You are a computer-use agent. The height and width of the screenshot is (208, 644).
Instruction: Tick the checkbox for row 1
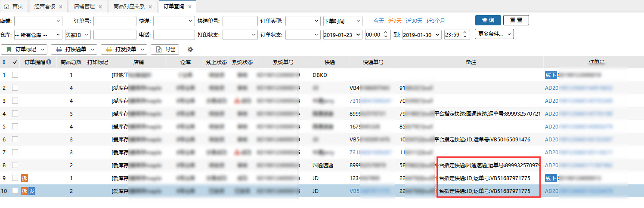click(15, 75)
